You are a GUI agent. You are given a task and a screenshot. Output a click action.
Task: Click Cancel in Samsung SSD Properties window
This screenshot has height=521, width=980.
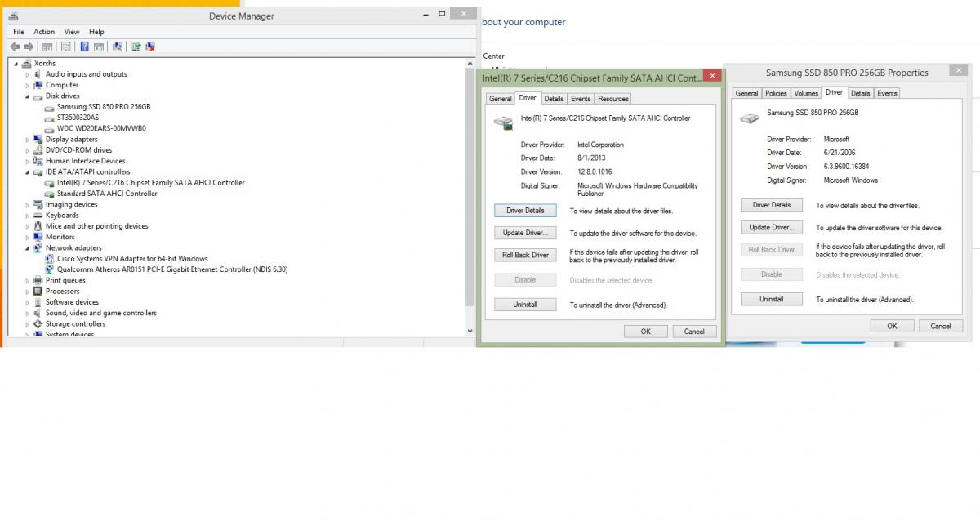941,326
